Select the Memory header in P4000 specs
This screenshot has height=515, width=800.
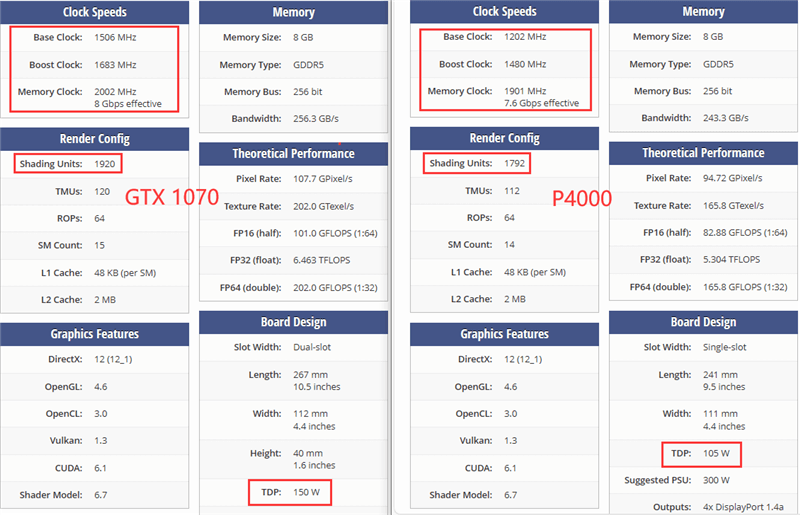tap(703, 12)
